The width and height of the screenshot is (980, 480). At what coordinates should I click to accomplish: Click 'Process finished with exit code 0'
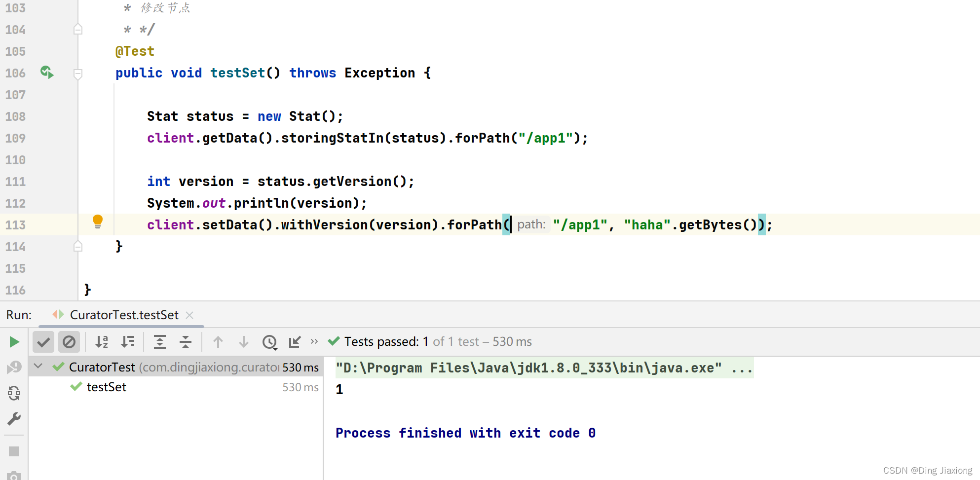[465, 433]
